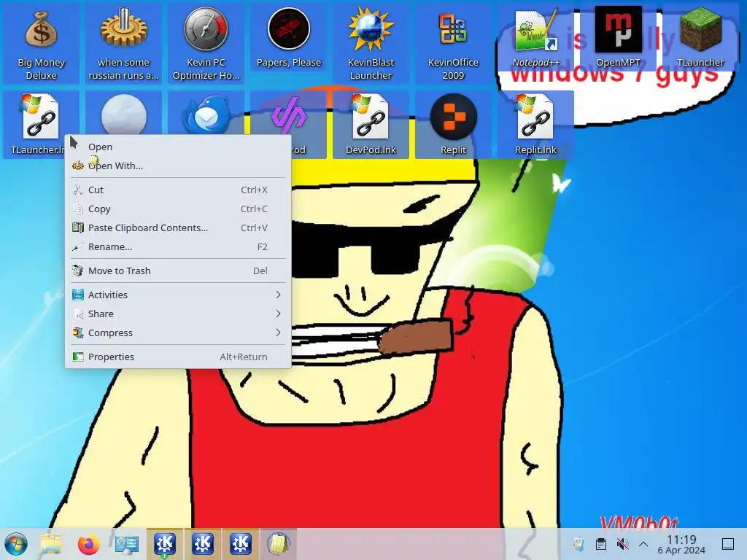Open Notepad++ desktop shortcut
Viewport: 747px width, 560px height.
click(535, 38)
